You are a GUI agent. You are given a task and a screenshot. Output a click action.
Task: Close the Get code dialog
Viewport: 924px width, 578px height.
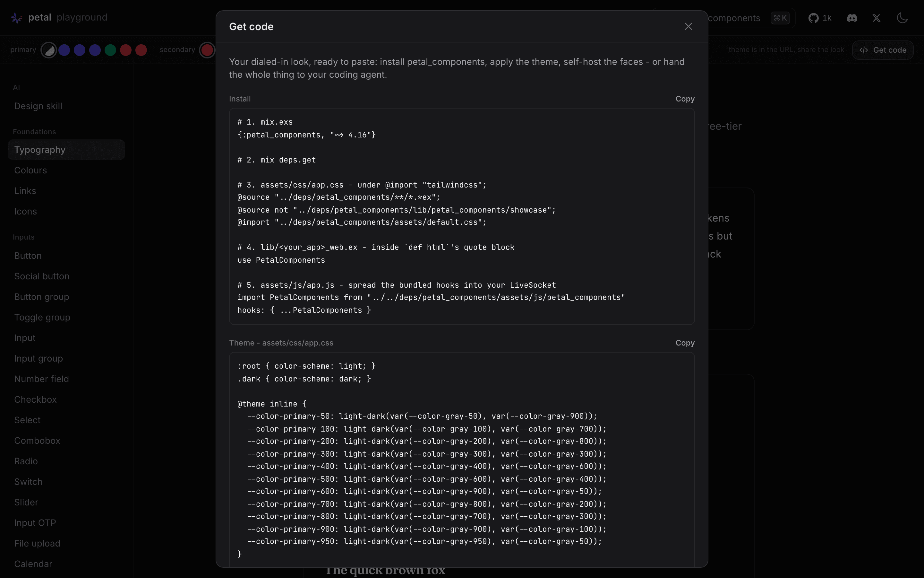coord(688,26)
